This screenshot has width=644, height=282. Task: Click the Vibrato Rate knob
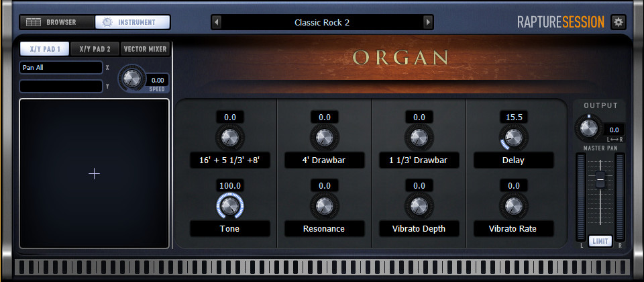click(x=513, y=205)
